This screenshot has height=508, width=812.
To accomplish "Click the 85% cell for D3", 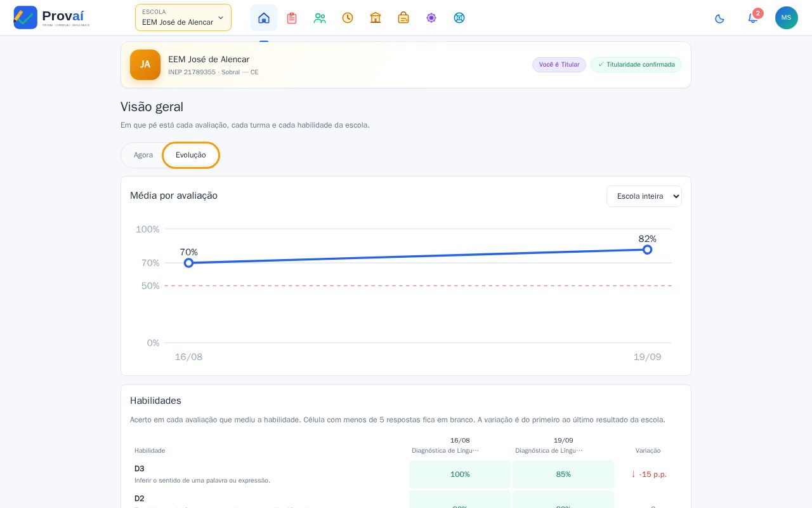I will (x=563, y=474).
